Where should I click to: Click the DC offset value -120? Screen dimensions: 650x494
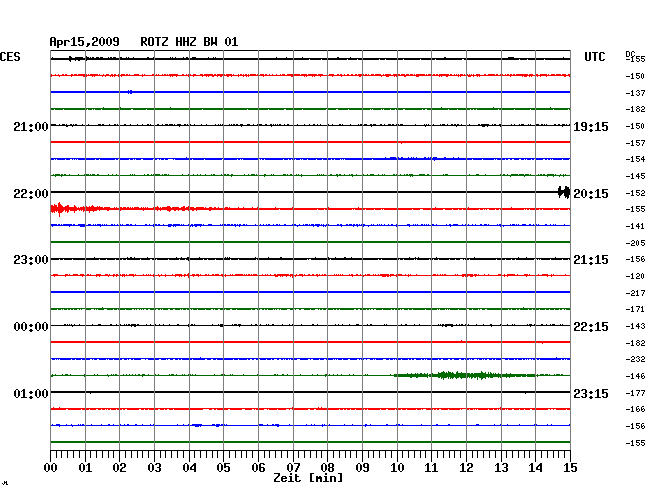pos(635,276)
